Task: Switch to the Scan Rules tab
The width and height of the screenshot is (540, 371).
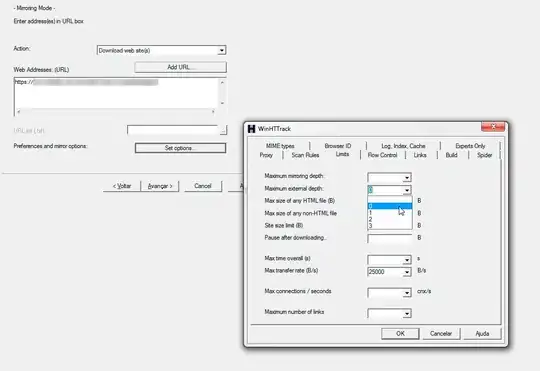Action: tap(305, 155)
